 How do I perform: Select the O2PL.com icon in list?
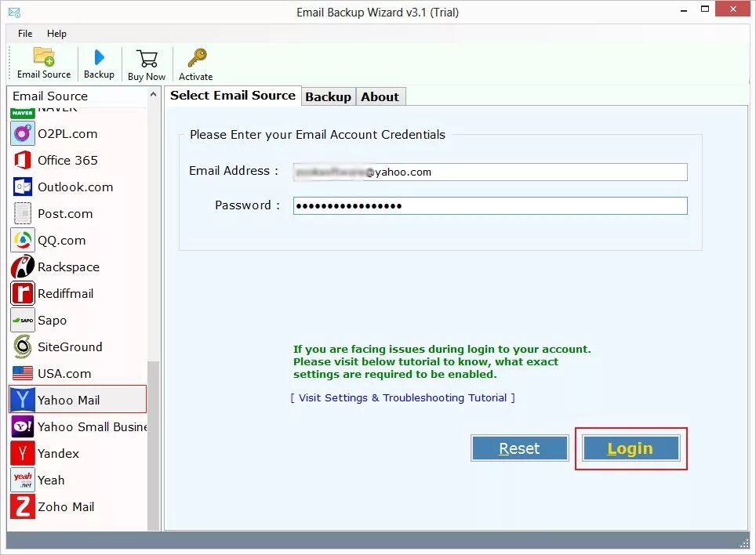[23, 133]
